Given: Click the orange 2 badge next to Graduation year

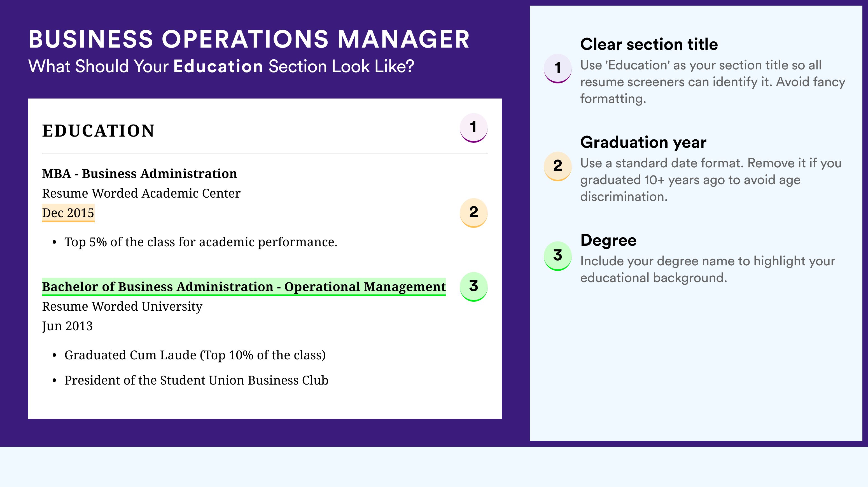Looking at the screenshot, I should [x=558, y=166].
